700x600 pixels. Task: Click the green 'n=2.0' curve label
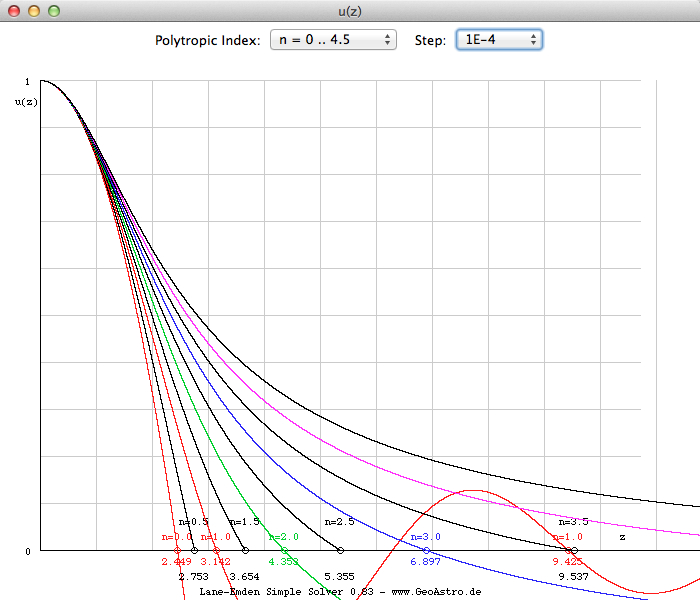coord(283,537)
